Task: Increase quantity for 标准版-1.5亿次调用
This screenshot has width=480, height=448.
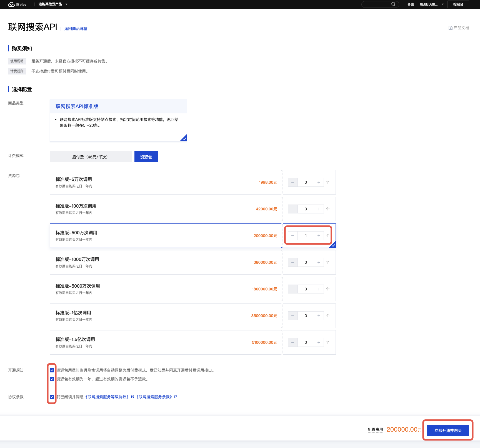Action: pos(319,342)
